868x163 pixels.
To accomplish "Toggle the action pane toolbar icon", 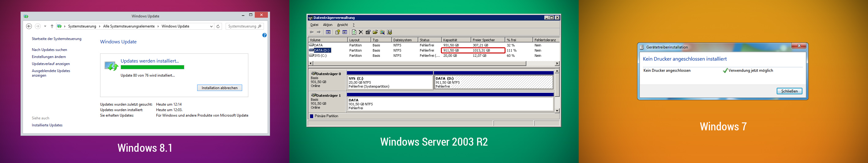I will pos(345,32).
